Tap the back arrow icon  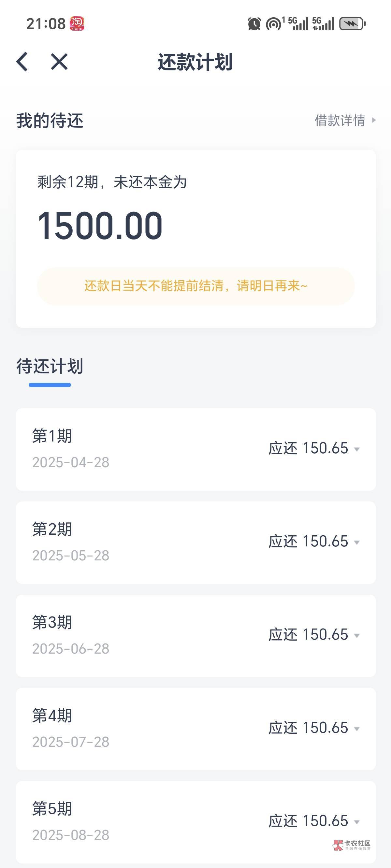coord(22,62)
